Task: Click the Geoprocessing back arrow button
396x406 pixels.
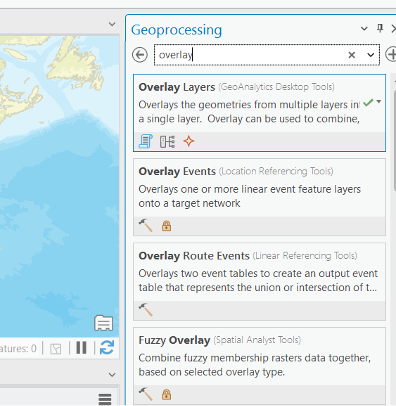Action: (x=140, y=55)
